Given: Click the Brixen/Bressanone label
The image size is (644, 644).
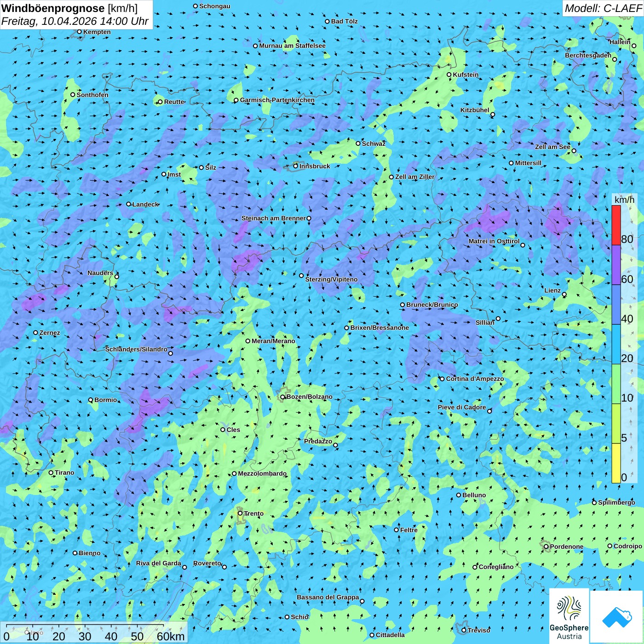Looking at the screenshot, I should pos(379,328).
